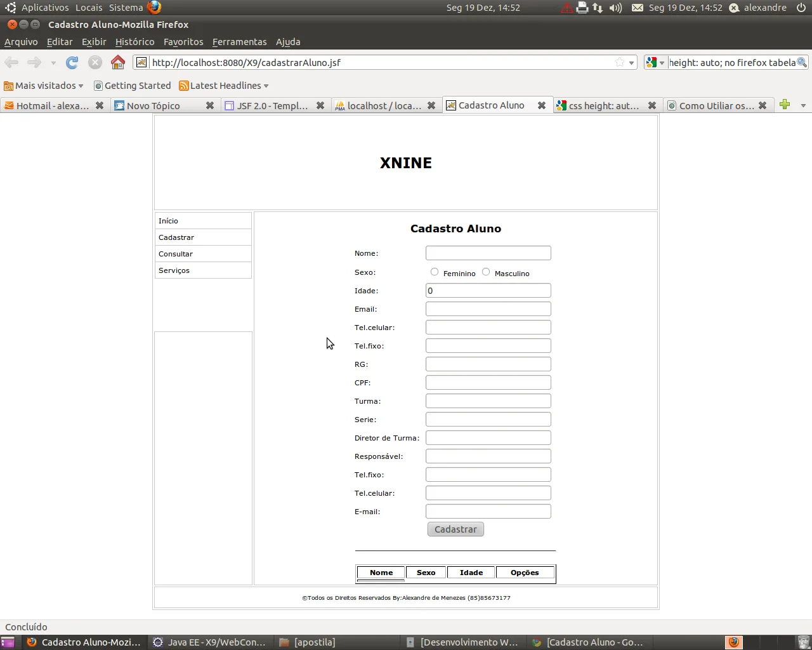The image size is (812, 650).
Task: Select the Masculino radio button
Action: (486, 272)
